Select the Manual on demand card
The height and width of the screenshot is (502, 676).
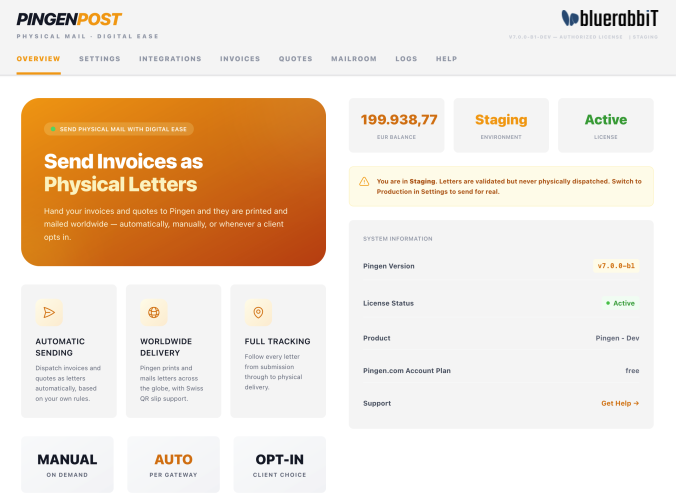[x=67, y=464]
